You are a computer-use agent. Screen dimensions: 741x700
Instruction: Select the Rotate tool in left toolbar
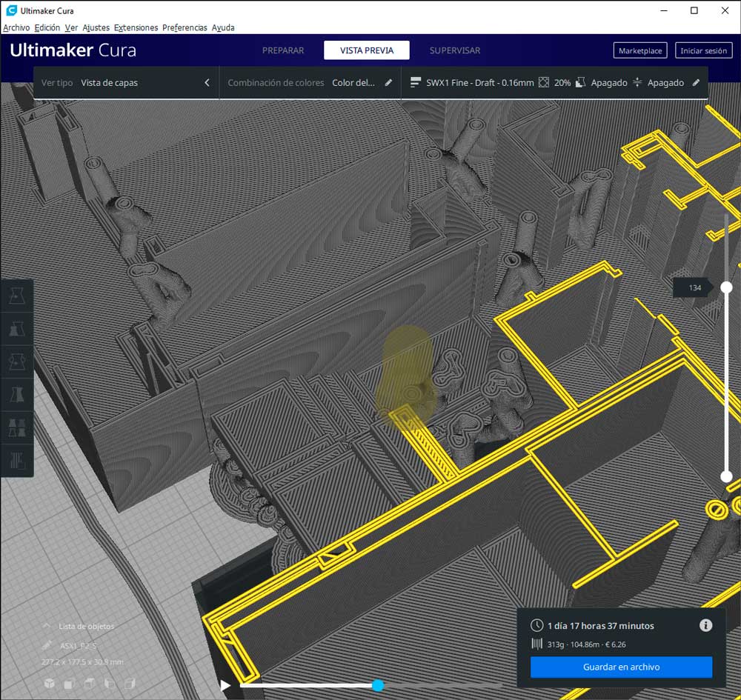point(16,361)
